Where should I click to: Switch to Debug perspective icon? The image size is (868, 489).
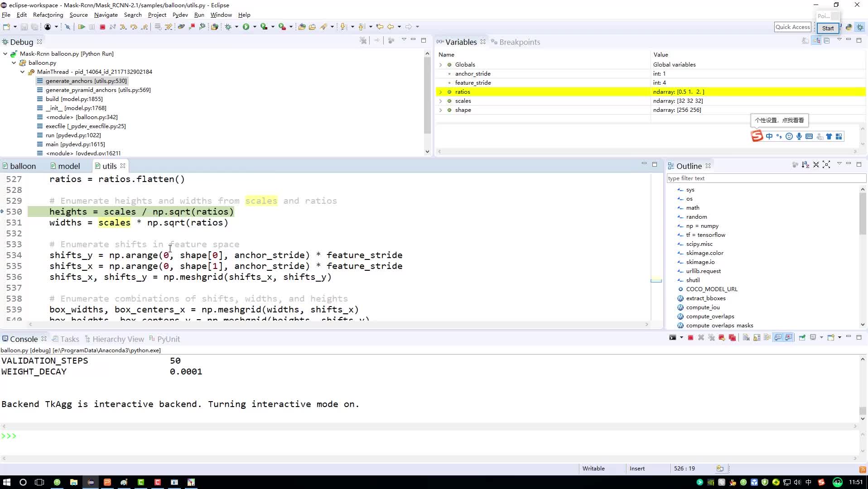click(860, 28)
